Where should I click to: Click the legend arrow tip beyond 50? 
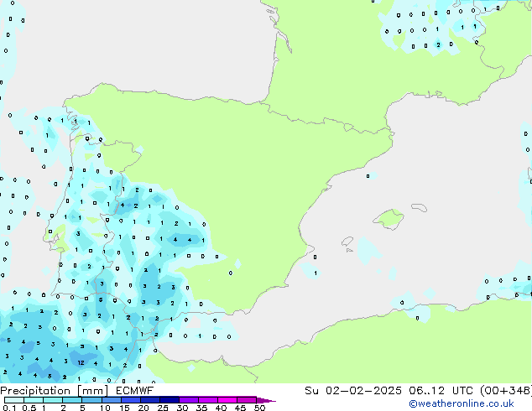(266, 400)
